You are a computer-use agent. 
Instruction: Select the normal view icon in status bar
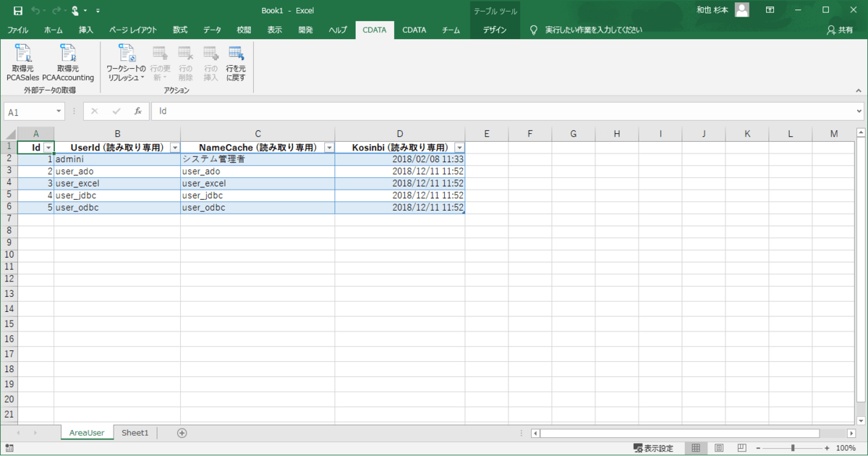(695, 448)
